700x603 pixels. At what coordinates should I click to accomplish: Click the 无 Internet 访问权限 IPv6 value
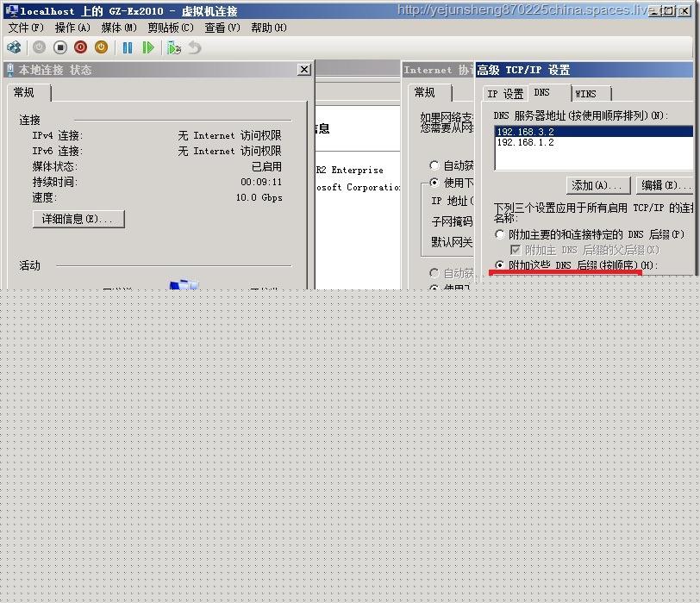click(229, 151)
